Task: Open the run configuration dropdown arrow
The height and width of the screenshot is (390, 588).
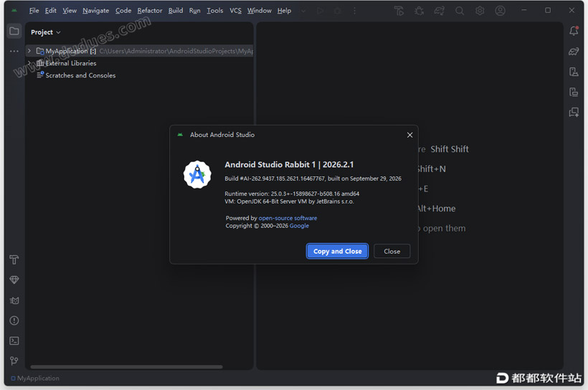Action: tap(303, 11)
